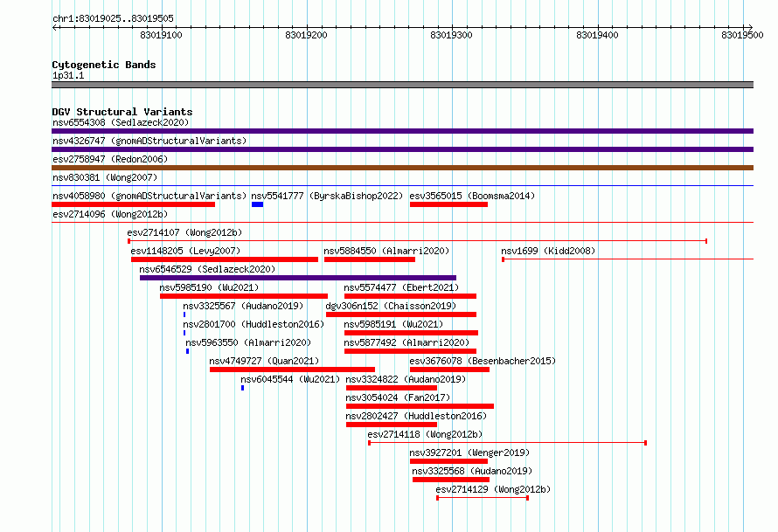The height and width of the screenshot is (532, 778).
Task: Click the 83019200 ruler tick label
Action: tap(306, 35)
